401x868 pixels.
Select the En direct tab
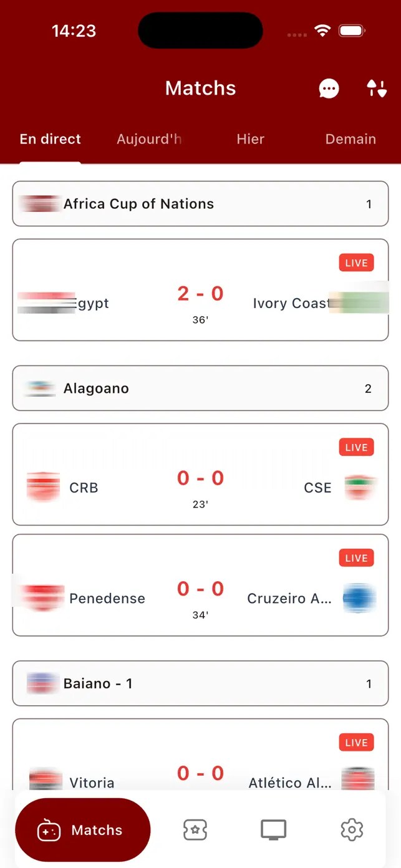coord(51,139)
